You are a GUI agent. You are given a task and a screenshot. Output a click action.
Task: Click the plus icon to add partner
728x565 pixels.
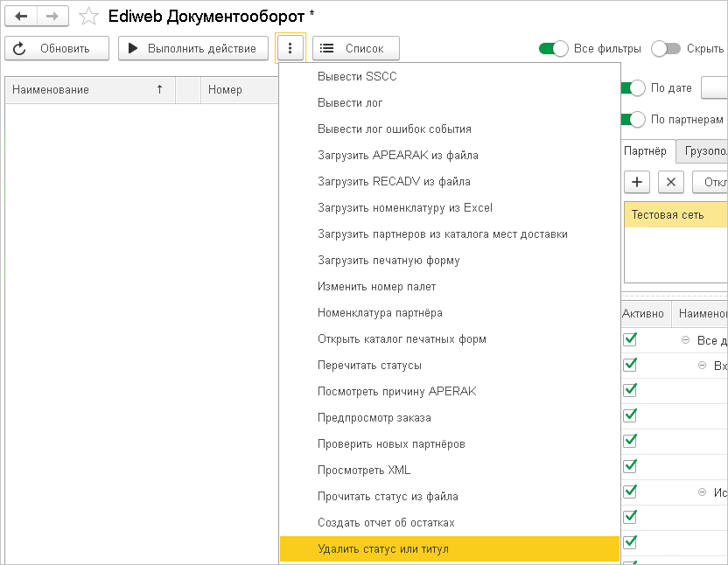tap(637, 182)
